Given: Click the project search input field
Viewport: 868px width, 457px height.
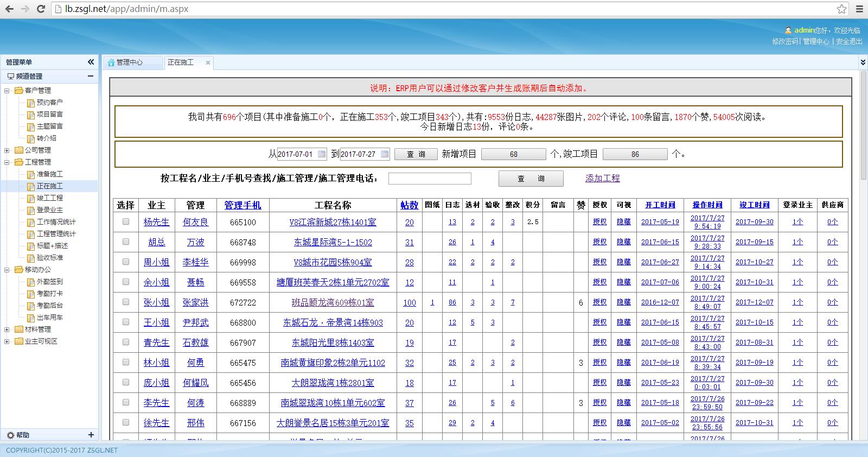Looking at the screenshot, I should [430, 179].
